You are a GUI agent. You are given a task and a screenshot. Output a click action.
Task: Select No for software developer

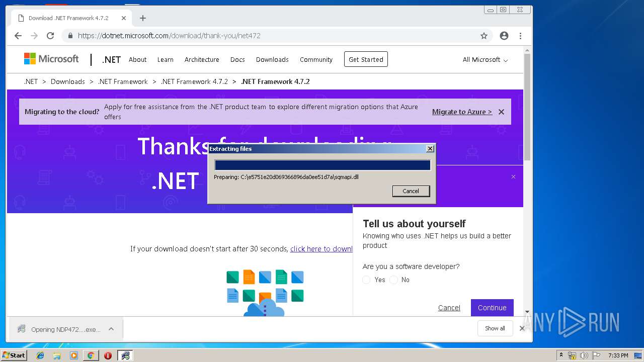(393, 280)
